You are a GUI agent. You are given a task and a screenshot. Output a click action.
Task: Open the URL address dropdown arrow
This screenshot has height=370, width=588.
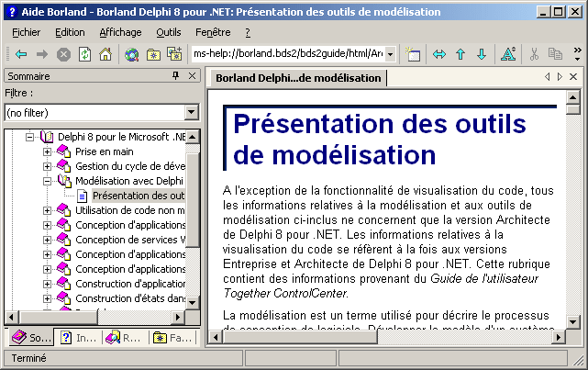click(x=390, y=54)
